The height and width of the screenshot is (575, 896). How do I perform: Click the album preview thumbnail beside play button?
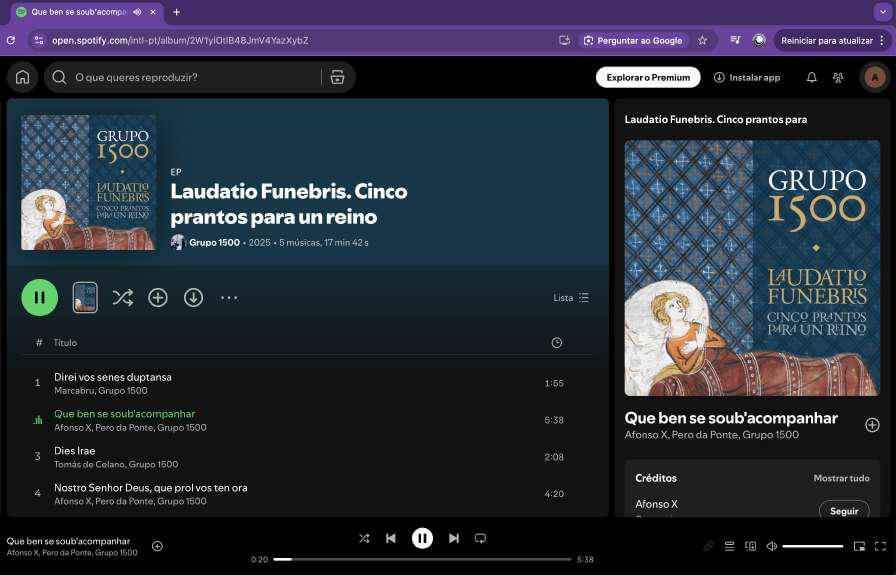85,297
